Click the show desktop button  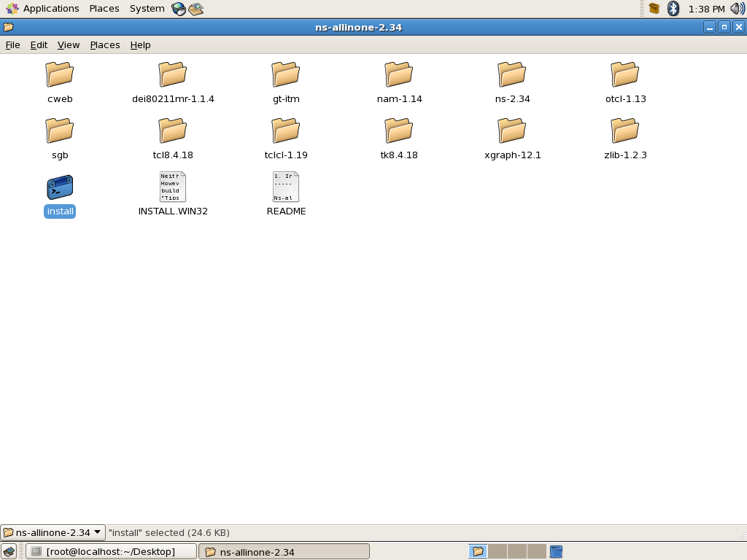tap(9, 551)
